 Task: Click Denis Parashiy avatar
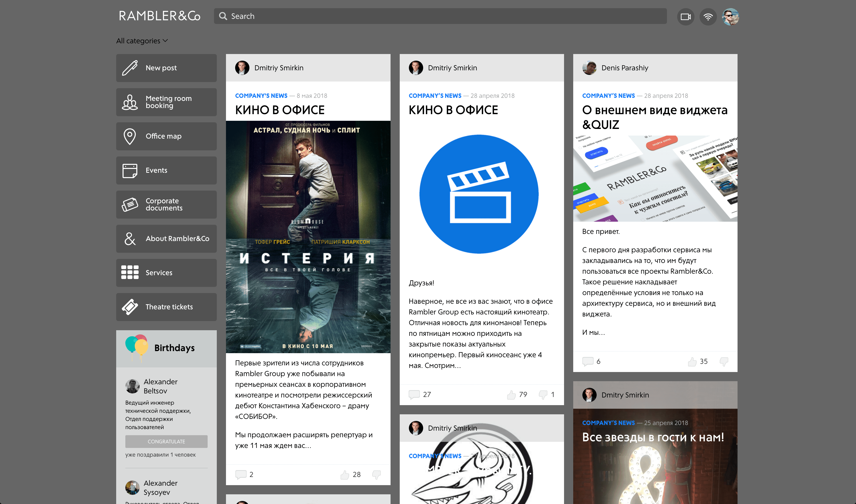[589, 68]
